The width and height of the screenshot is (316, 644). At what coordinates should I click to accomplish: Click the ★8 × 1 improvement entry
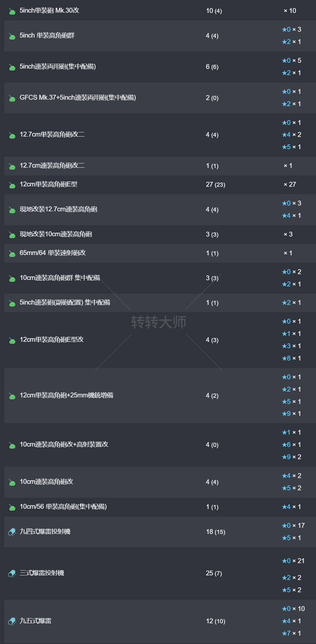[x=291, y=358]
